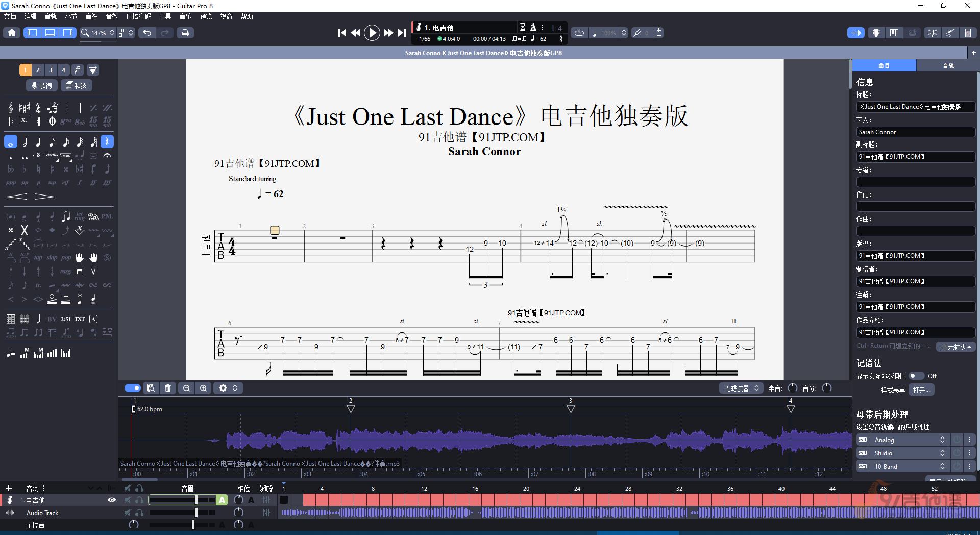Click the equalizer icon for 电吉他 track

pos(266,500)
